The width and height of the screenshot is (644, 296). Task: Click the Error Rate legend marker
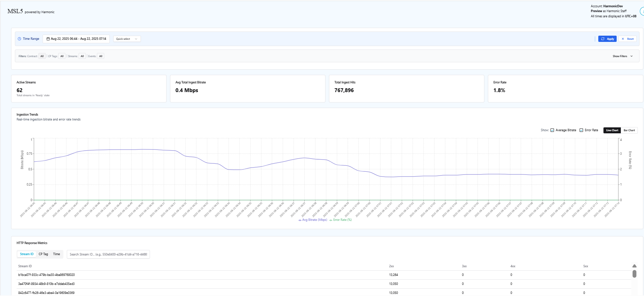331,220
